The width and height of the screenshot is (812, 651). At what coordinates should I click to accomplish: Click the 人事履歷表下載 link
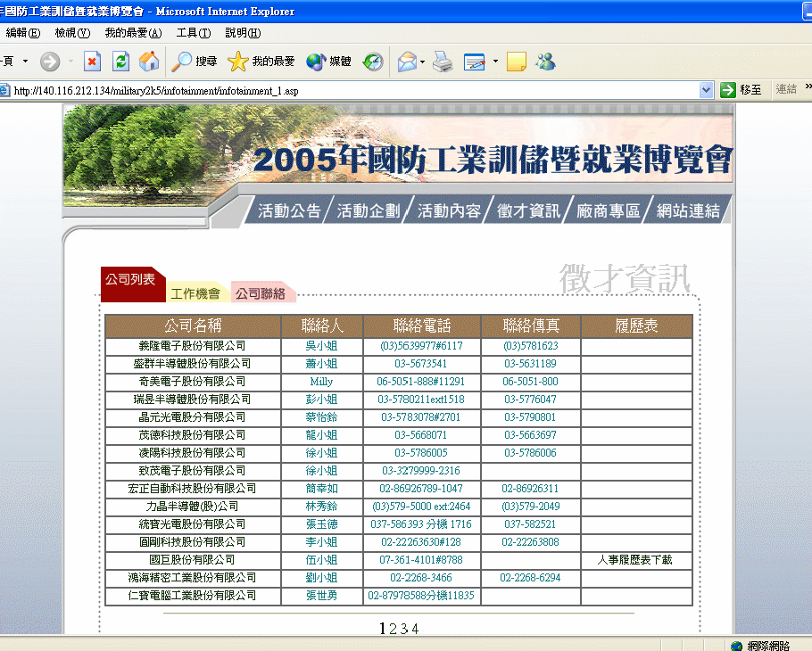click(x=634, y=560)
